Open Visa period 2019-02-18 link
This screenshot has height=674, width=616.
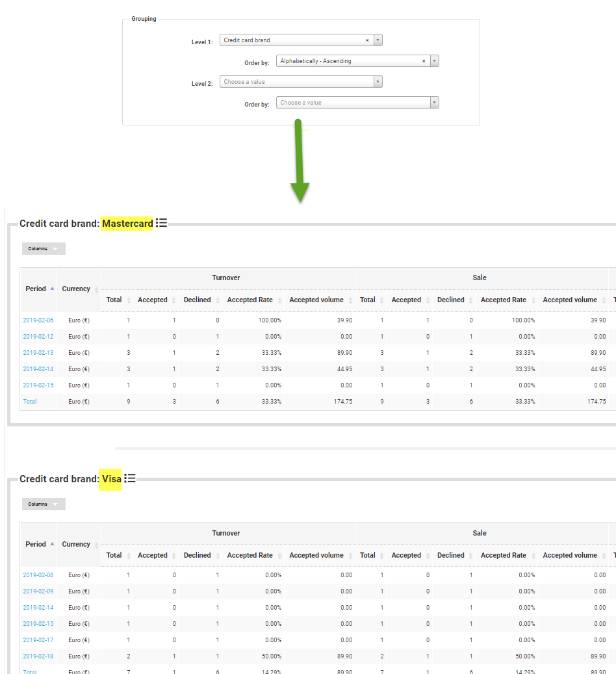click(x=38, y=656)
